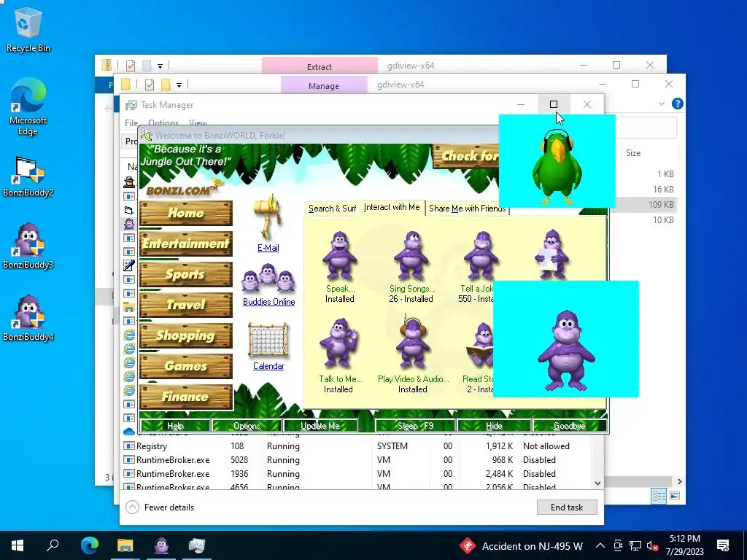Switch to Task Manager taskbar icon
747x560 pixels.
[197, 545]
